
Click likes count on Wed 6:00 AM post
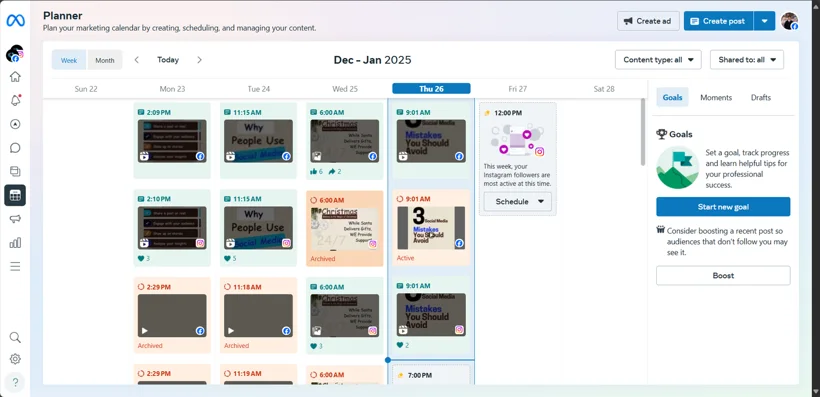(316, 171)
